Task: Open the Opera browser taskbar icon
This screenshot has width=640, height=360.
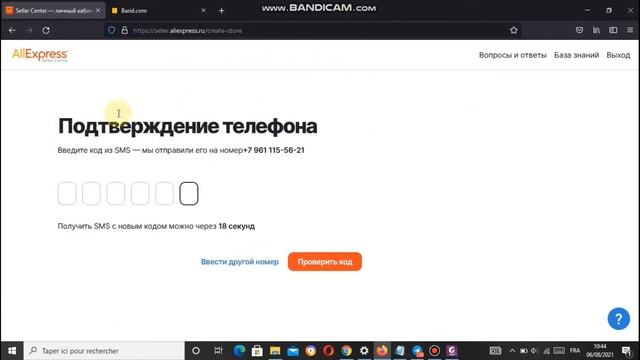Action: (x=328, y=351)
